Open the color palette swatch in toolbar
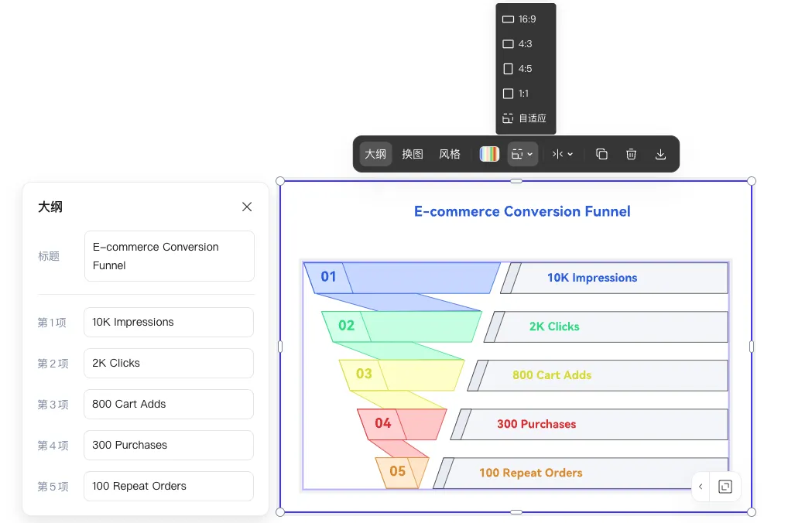This screenshot has width=812, height=523. click(x=489, y=154)
